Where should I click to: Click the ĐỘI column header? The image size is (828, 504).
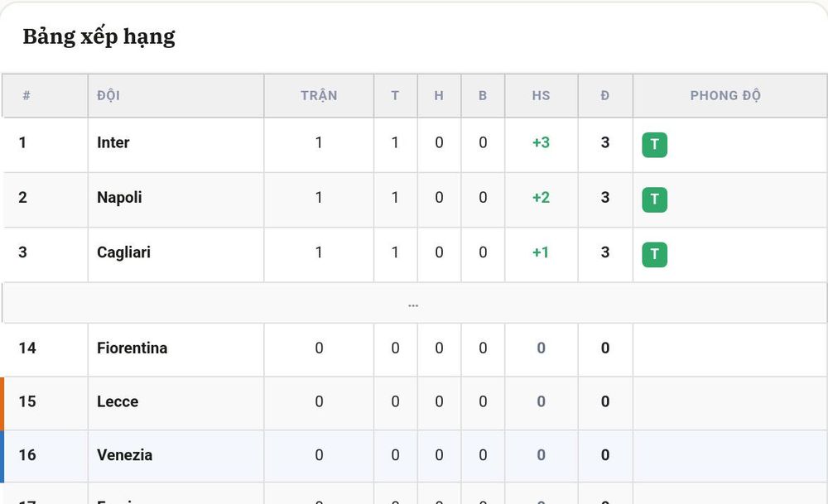click(x=108, y=95)
